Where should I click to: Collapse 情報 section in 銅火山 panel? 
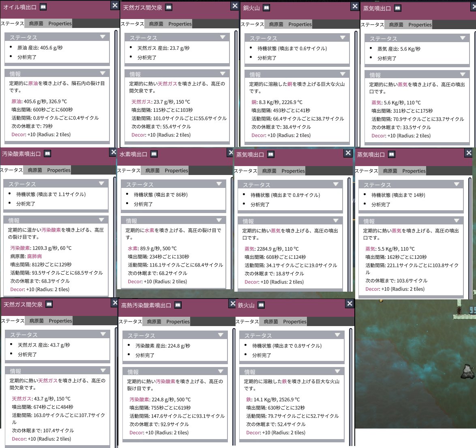coord(343,74)
